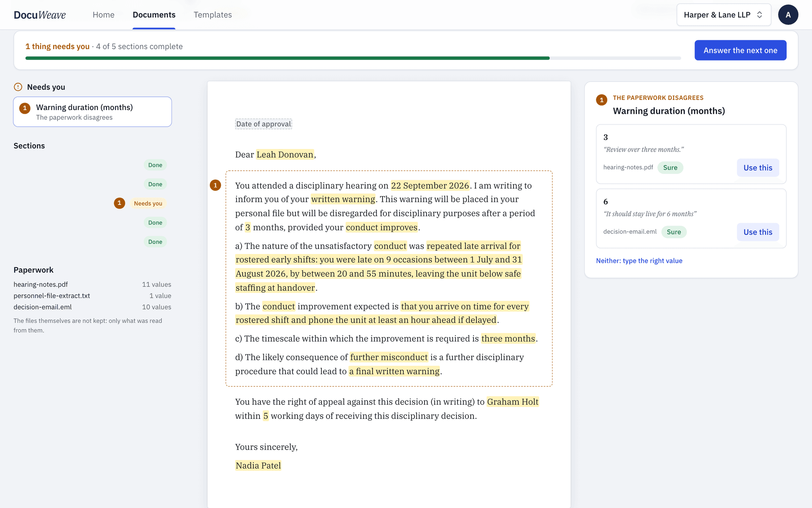Click the Date of approval placeholder field
Image resolution: width=812 pixels, height=508 pixels.
(263, 124)
